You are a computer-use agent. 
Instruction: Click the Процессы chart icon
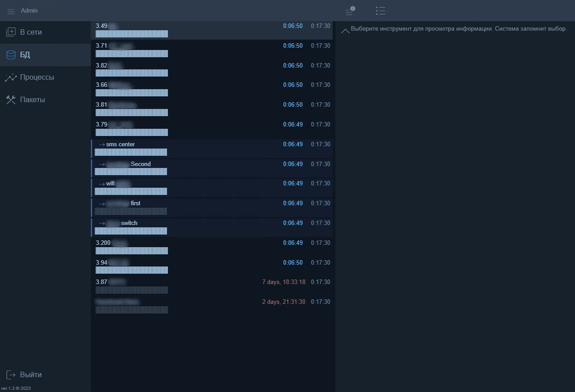[x=10, y=77]
